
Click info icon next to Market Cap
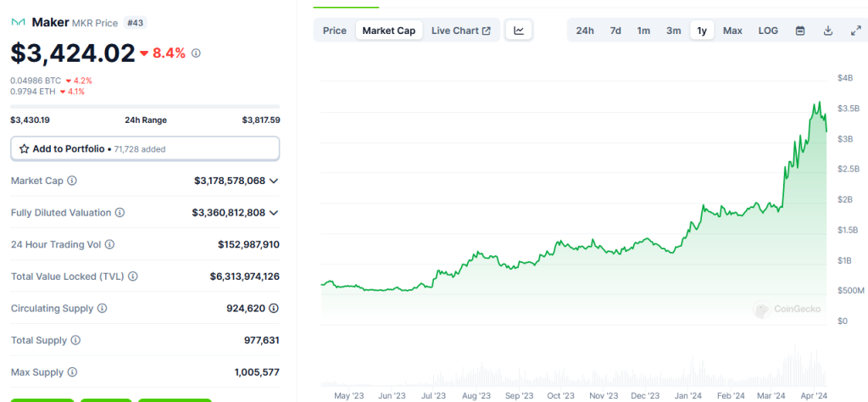click(72, 181)
